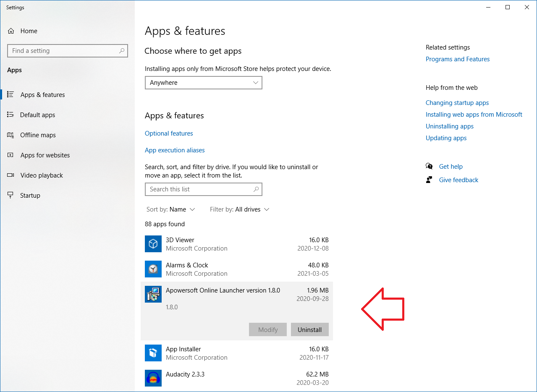Click the 88 apps found text

pyautogui.click(x=165, y=224)
